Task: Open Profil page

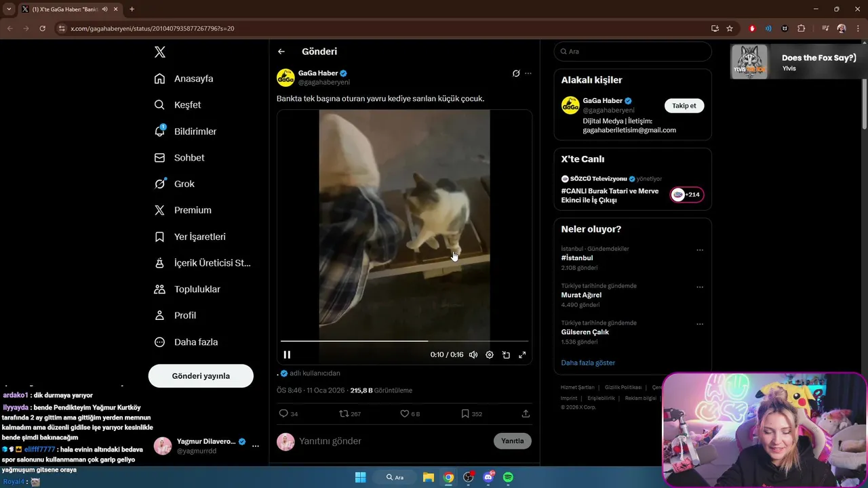Action: pyautogui.click(x=175, y=316)
